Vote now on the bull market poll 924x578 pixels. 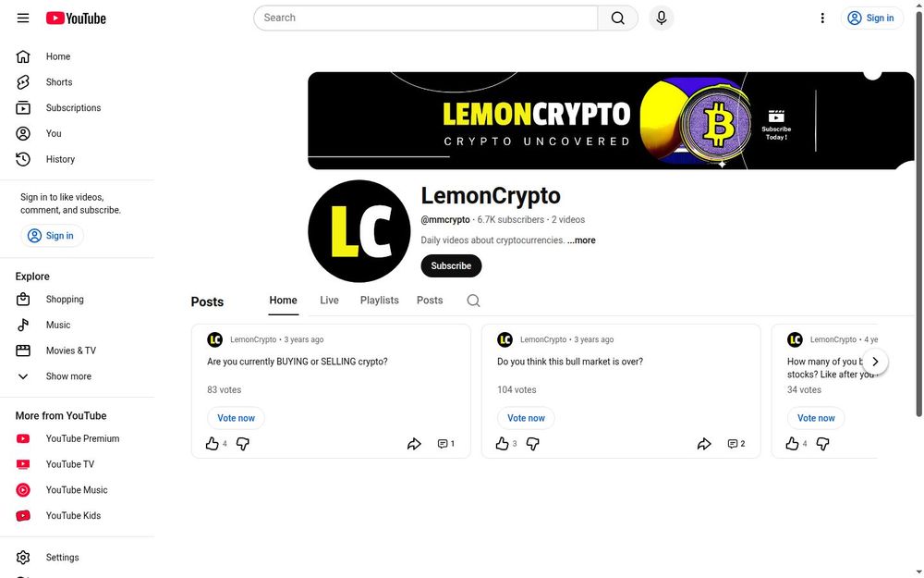[x=526, y=418]
